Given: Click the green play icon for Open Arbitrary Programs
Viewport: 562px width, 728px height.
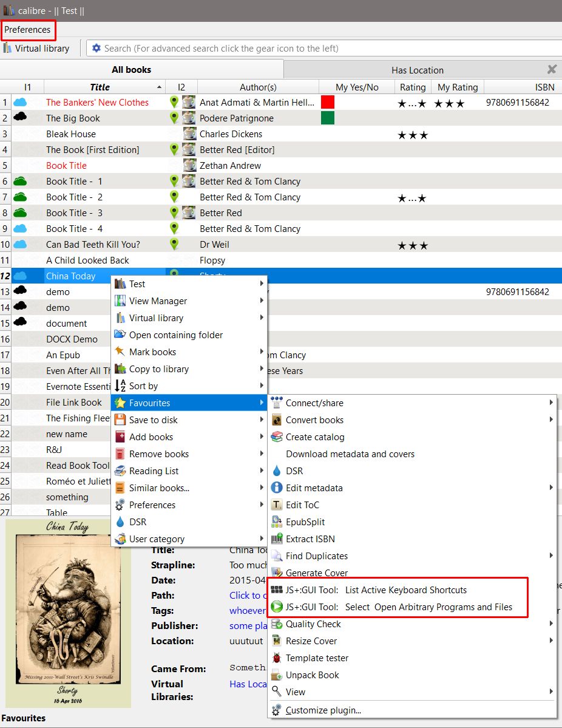Looking at the screenshot, I should [277, 607].
